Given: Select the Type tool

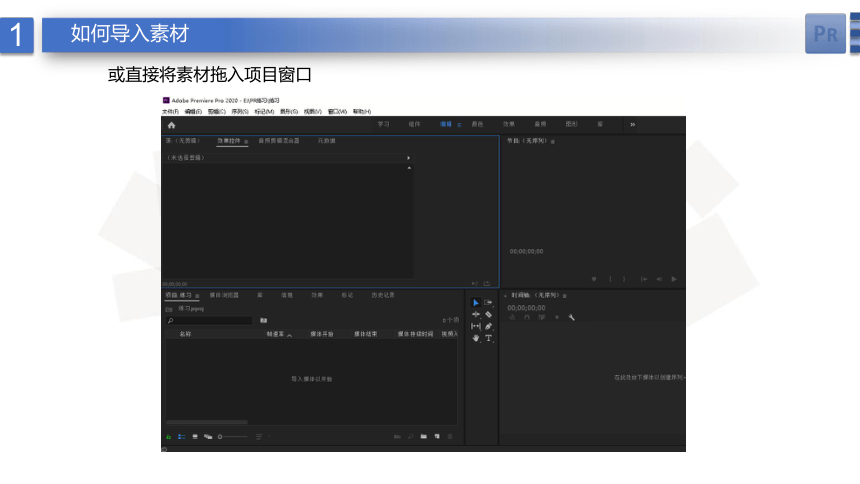Looking at the screenshot, I should (x=488, y=338).
